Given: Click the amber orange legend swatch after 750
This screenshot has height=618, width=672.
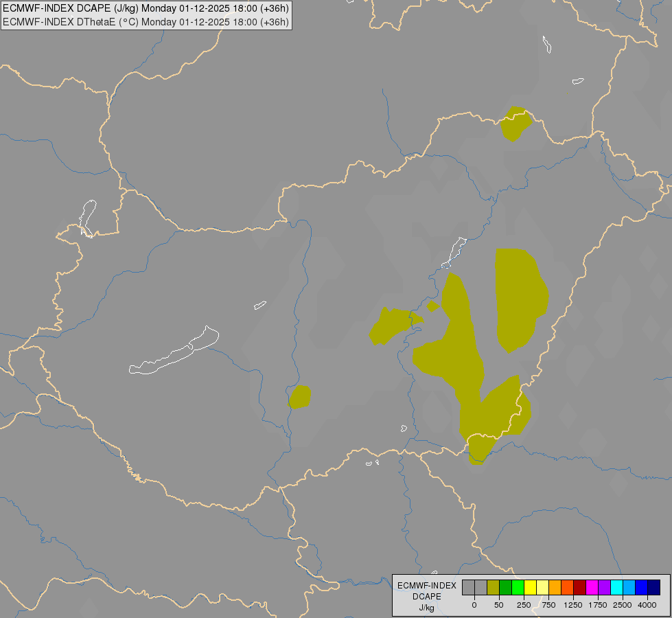Looking at the screenshot, I should [x=555, y=588].
